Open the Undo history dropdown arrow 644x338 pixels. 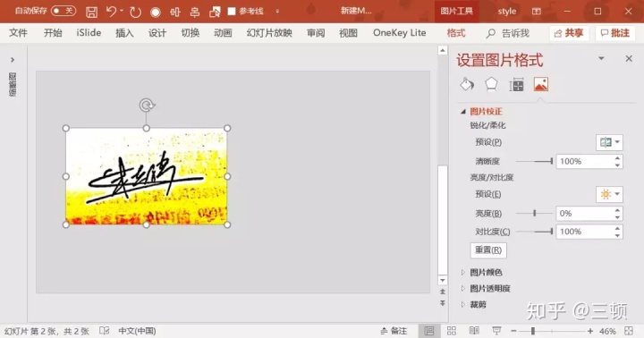[x=122, y=11]
